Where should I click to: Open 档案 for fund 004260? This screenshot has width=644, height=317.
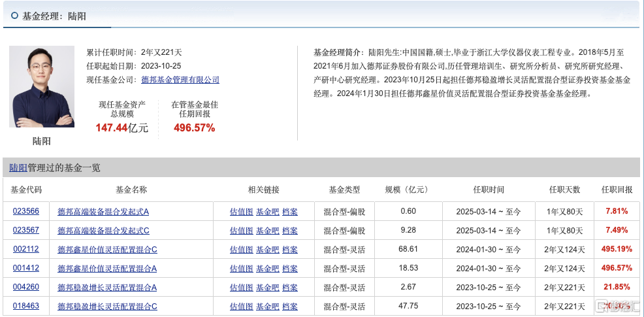click(x=290, y=288)
